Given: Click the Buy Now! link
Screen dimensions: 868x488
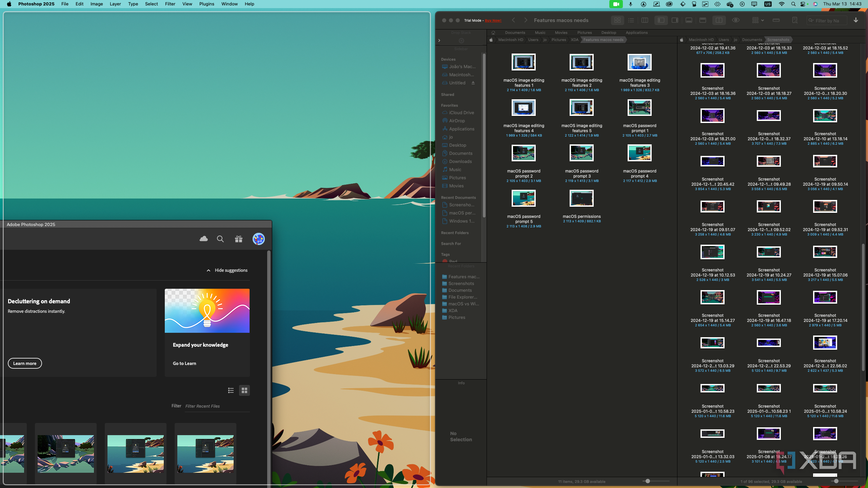Looking at the screenshot, I should [493, 20].
